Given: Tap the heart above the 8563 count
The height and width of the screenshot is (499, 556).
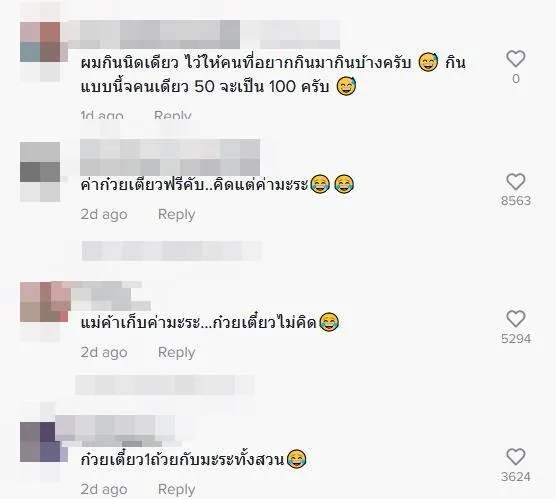Looking at the screenshot, I should [516, 182].
